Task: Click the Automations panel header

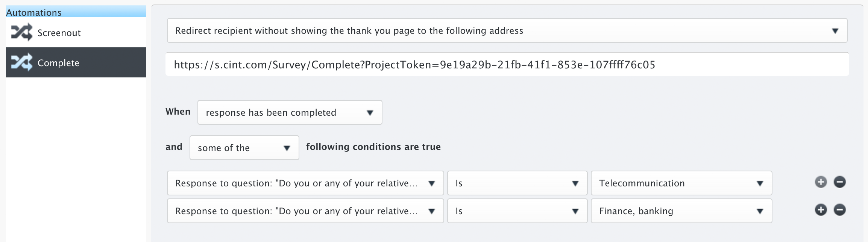Action: [76, 12]
